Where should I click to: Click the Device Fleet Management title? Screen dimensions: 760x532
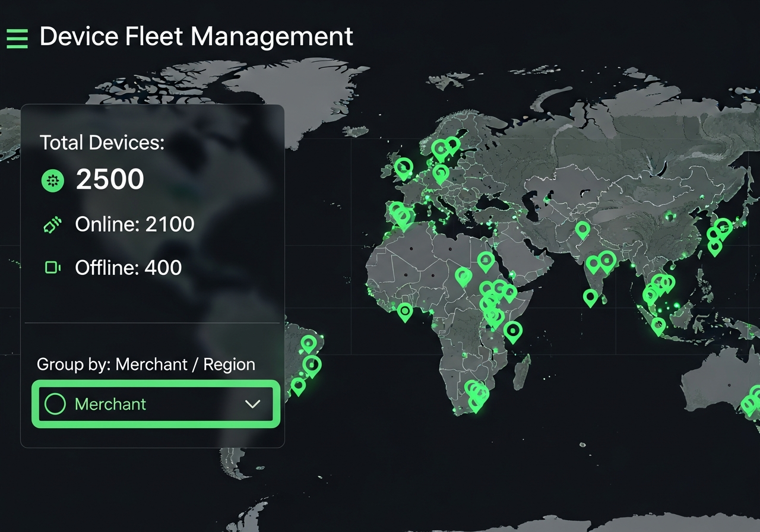coord(196,37)
